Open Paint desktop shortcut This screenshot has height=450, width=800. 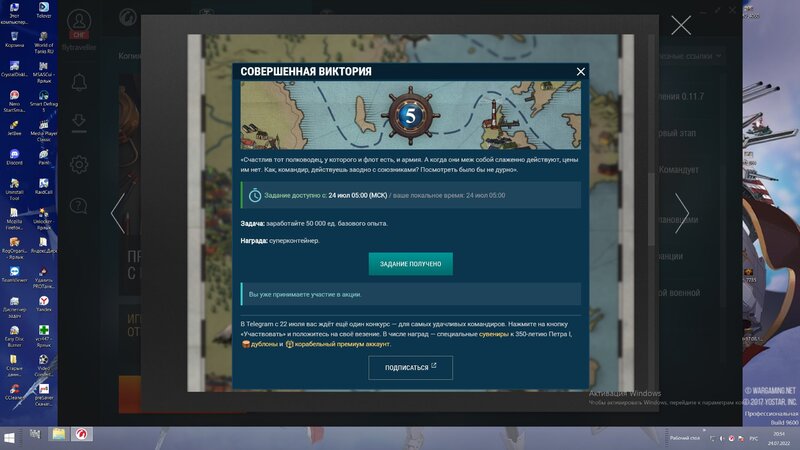pos(44,157)
